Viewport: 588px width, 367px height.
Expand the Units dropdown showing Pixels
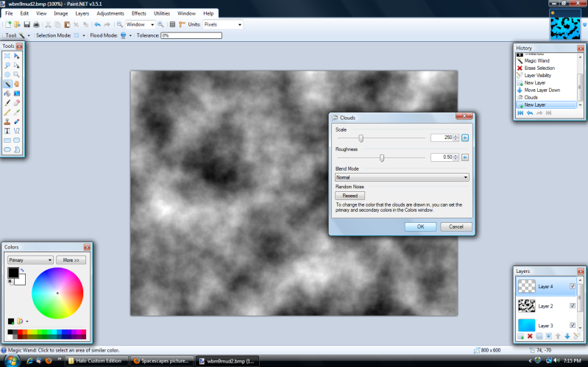click(x=222, y=24)
